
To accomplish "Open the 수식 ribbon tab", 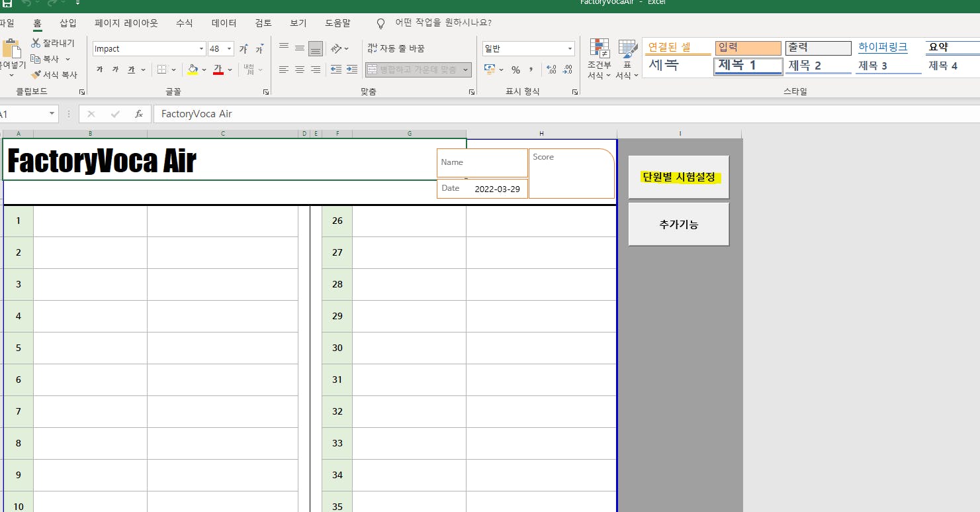I will tap(185, 23).
